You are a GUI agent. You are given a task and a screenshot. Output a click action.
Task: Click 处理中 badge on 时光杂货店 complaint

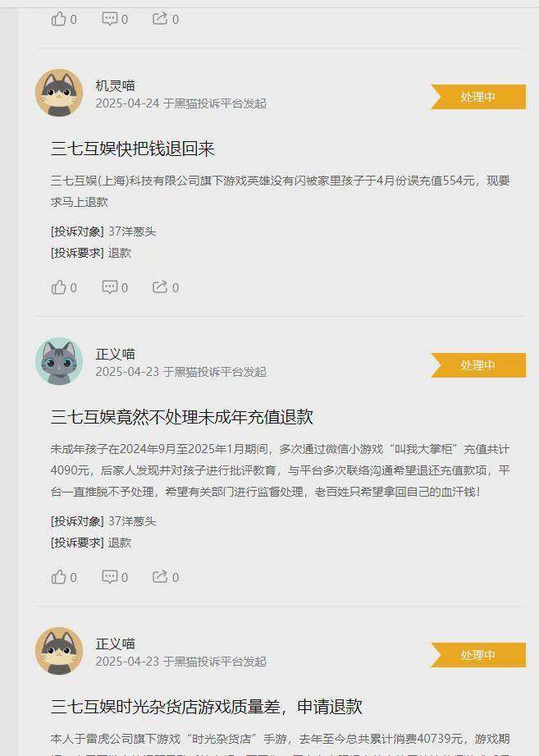478,655
